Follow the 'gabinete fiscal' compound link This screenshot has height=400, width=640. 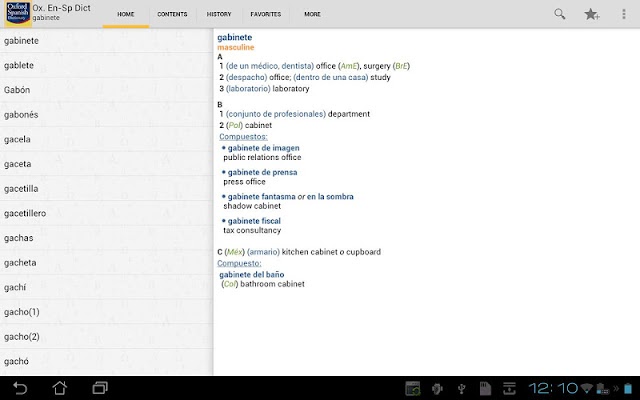pyautogui.click(x=254, y=221)
